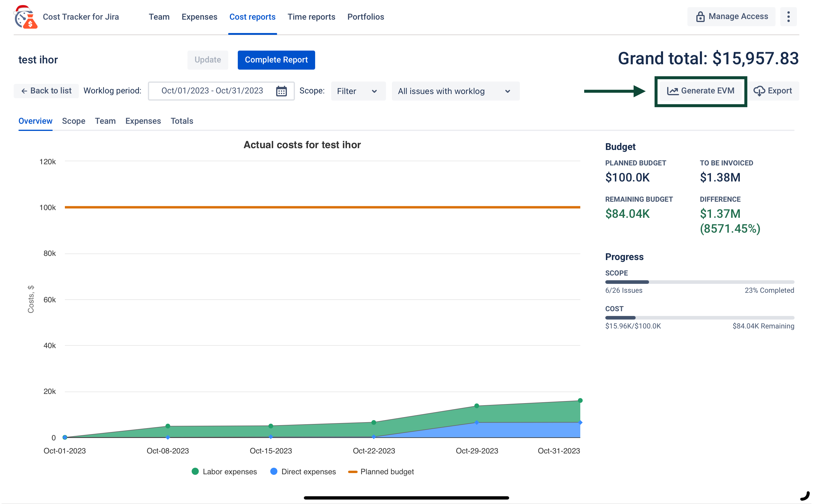Expand the Scope Filter dropdown
Image resolution: width=813 pixels, height=504 pixels.
pos(358,91)
